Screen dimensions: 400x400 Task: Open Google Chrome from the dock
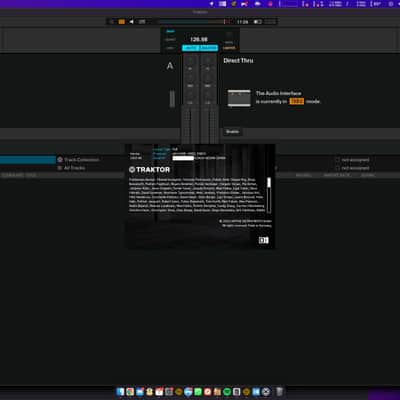(130, 392)
